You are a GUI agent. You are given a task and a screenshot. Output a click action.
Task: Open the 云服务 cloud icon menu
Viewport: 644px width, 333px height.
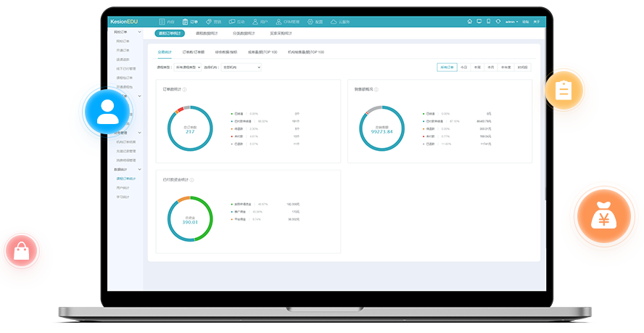tap(339, 22)
